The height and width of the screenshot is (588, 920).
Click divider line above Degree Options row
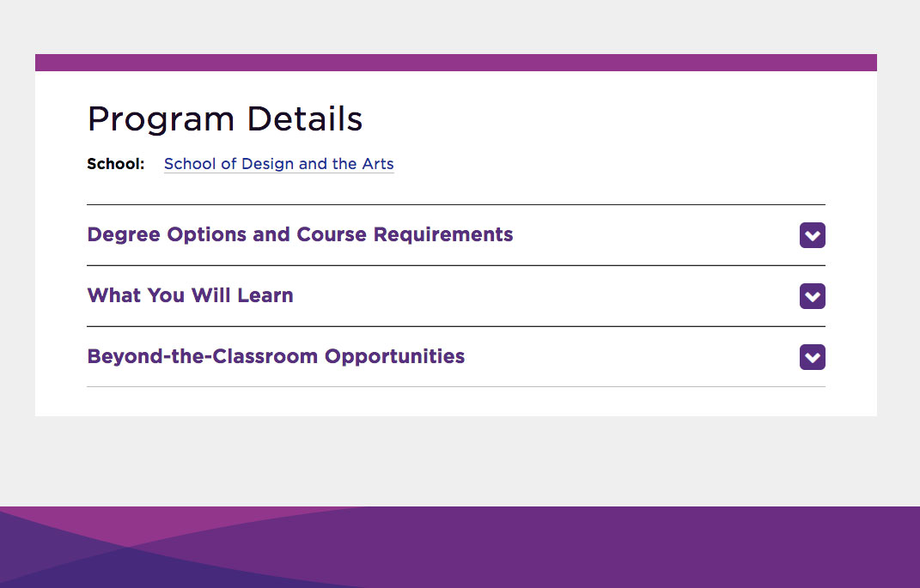point(456,204)
